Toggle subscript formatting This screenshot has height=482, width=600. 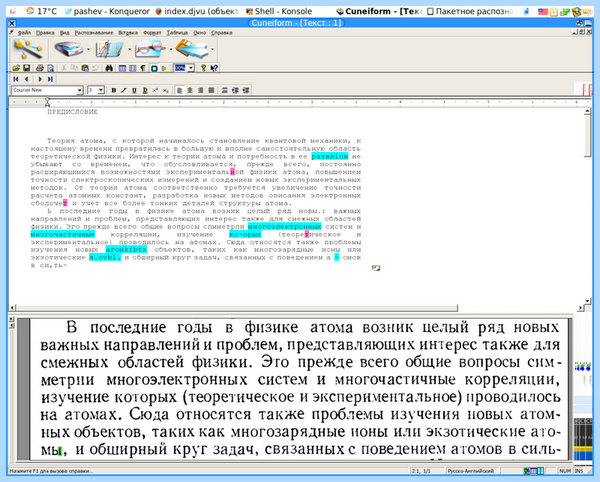pos(165,90)
